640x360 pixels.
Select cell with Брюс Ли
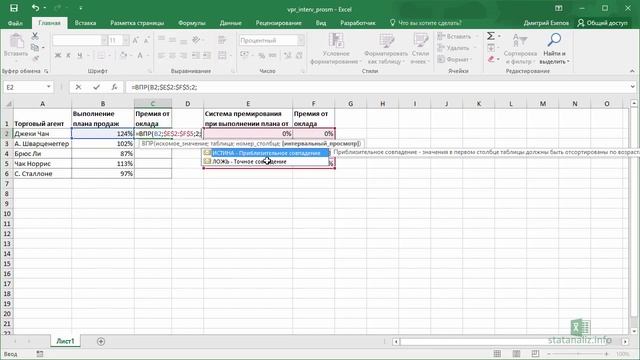point(42,153)
